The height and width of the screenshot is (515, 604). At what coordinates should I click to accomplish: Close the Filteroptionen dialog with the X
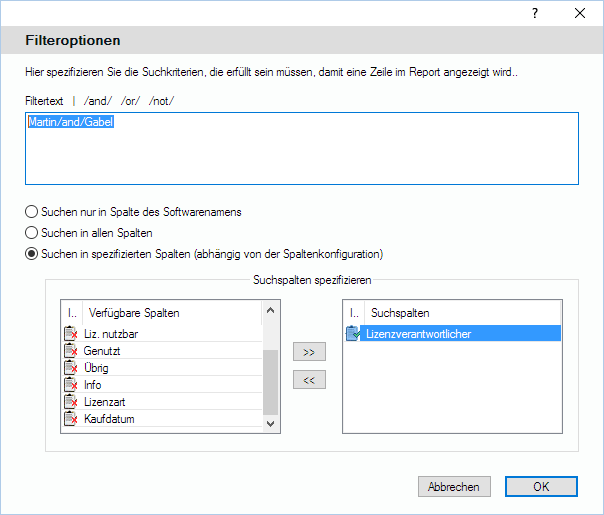580,13
